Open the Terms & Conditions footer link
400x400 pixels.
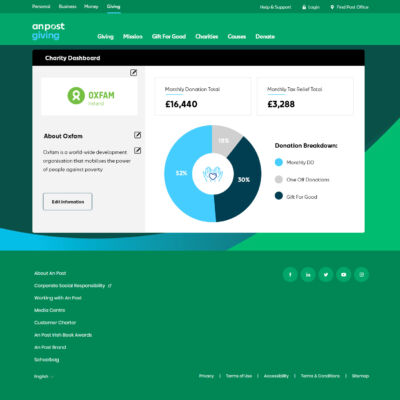pos(320,376)
